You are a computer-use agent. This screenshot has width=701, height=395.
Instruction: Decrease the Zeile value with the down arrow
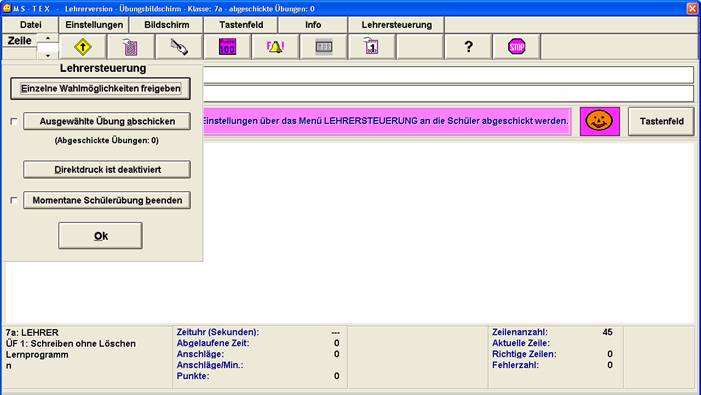tap(47, 55)
